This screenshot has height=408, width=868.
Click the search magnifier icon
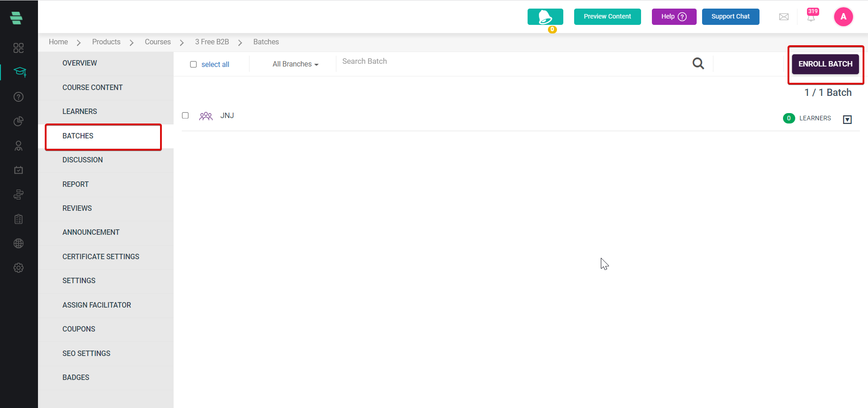point(698,64)
